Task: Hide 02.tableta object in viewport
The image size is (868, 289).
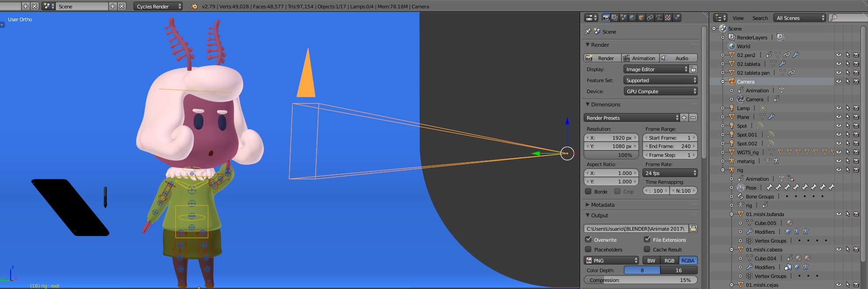Action: coord(839,64)
